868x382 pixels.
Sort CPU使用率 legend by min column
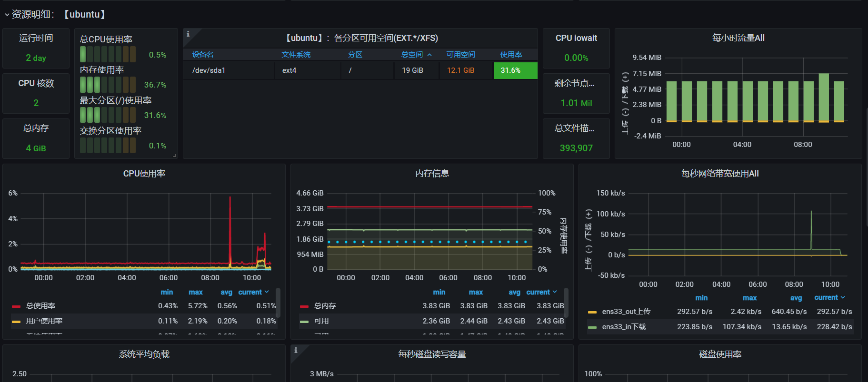167,292
